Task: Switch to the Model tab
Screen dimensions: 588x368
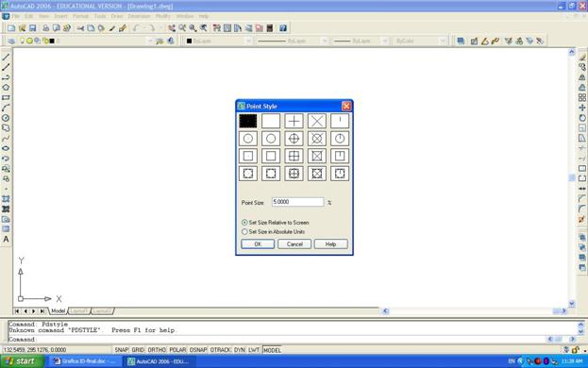Action: [58, 311]
